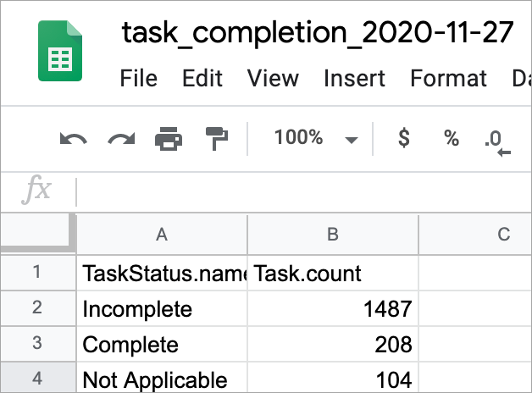Select row 4 header

tap(36, 379)
